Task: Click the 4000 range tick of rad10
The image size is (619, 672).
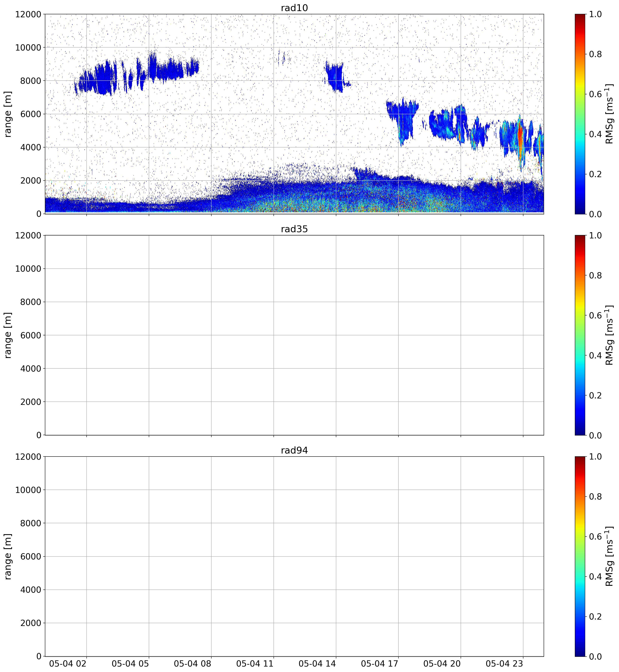Action: click(x=30, y=147)
